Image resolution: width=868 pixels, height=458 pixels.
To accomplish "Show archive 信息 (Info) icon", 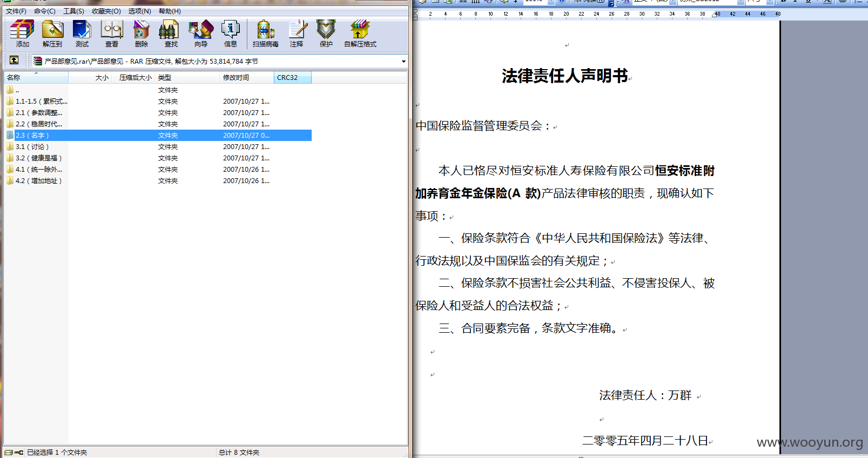I will coord(231,33).
